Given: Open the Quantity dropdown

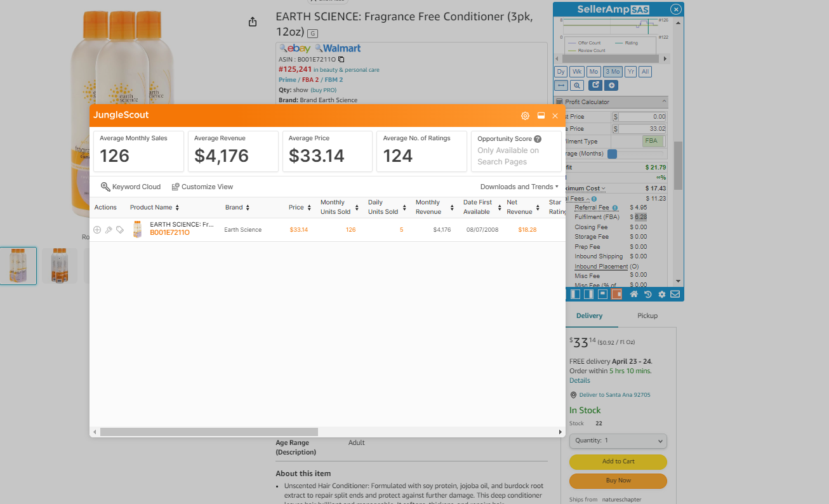Looking at the screenshot, I should click(618, 441).
